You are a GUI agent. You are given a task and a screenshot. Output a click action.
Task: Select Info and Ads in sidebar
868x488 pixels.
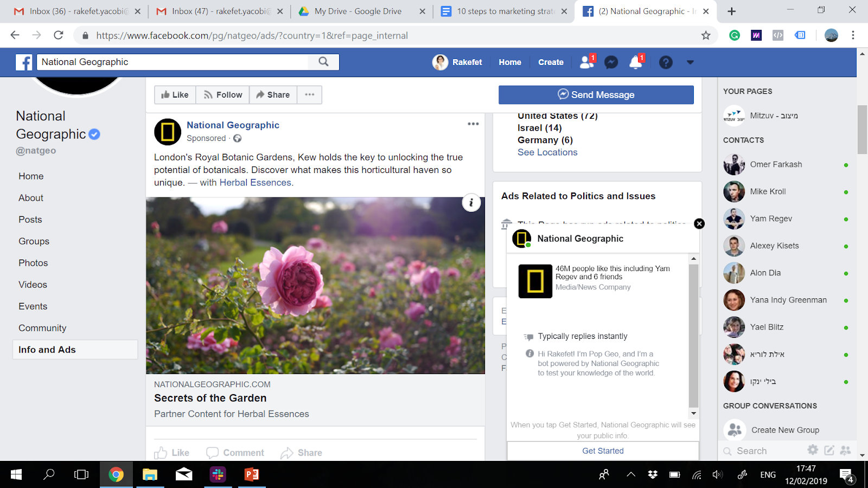75,350
